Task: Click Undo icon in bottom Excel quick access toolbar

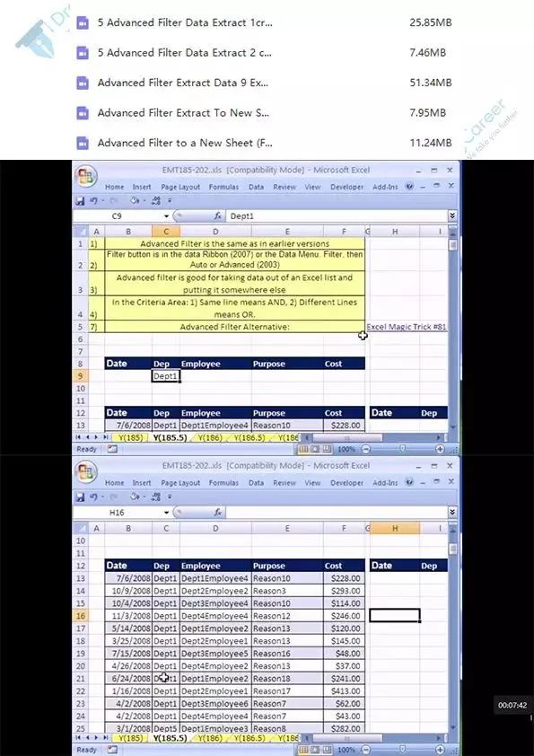Action: (93, 497)
